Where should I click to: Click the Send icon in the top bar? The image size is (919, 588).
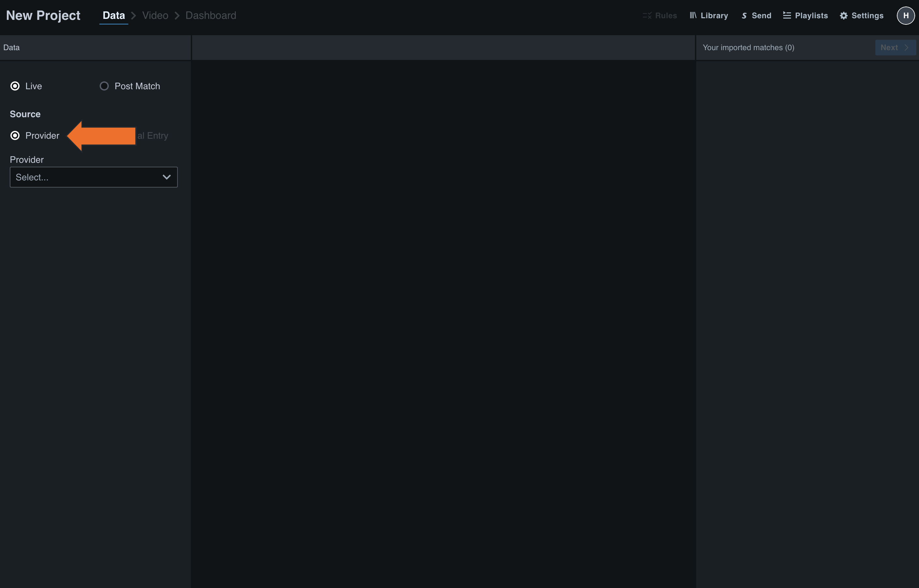coord(744,16)
